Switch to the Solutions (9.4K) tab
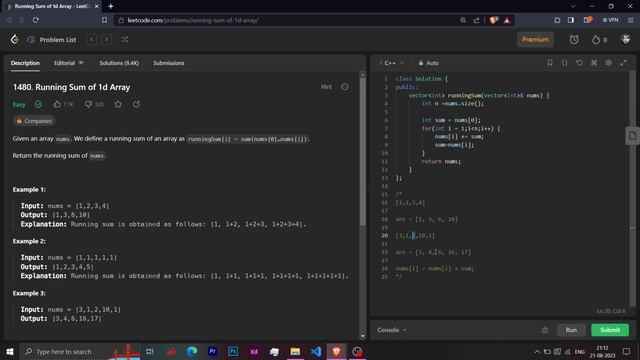 coord(119,63)
